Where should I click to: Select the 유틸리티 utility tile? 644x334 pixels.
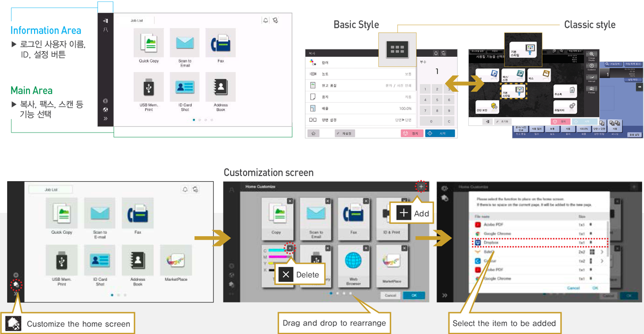[x=565, y=107]
